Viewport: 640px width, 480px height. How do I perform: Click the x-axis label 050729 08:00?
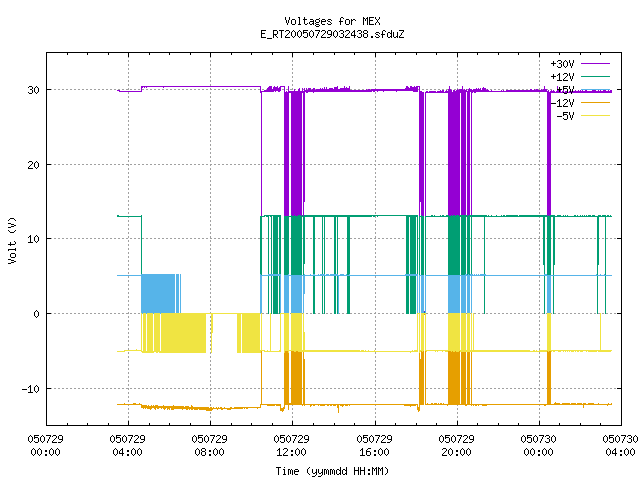[x=209, y=446]
